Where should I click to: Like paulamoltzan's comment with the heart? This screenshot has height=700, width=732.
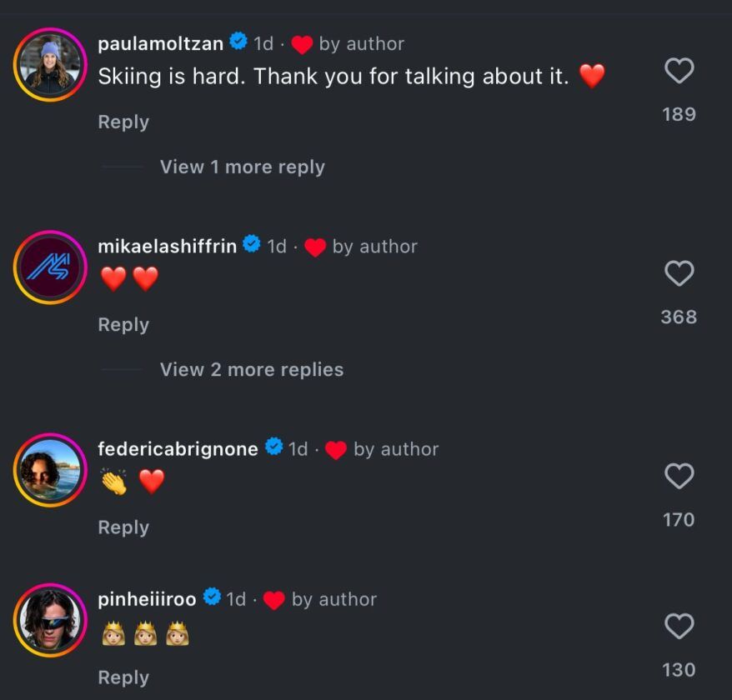[x=679, y=72]
